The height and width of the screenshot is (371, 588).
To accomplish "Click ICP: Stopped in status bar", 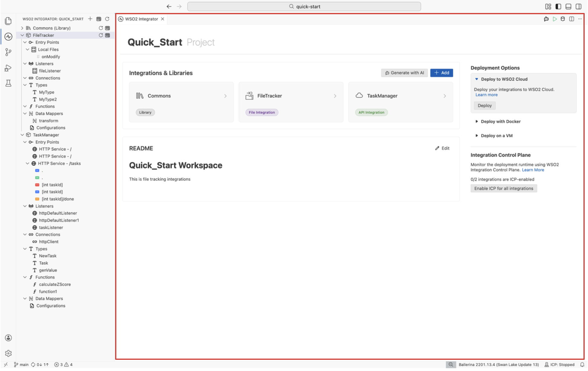I will click(x=559, y=364).
